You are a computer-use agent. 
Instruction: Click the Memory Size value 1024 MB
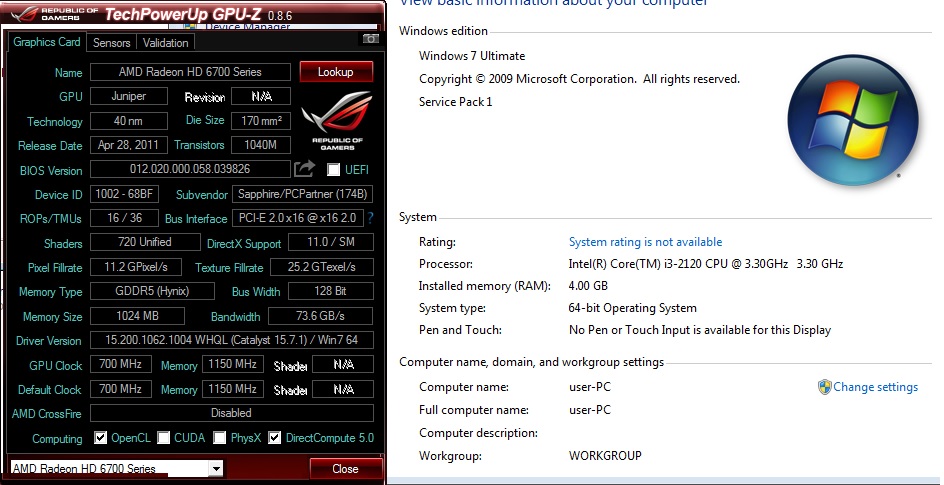138,316
